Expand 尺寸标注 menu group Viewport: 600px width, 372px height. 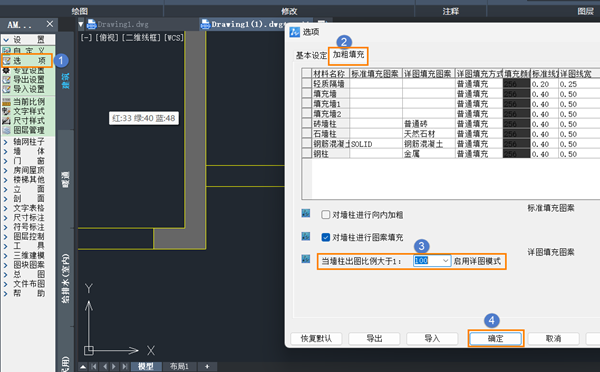tap(6, 218)
